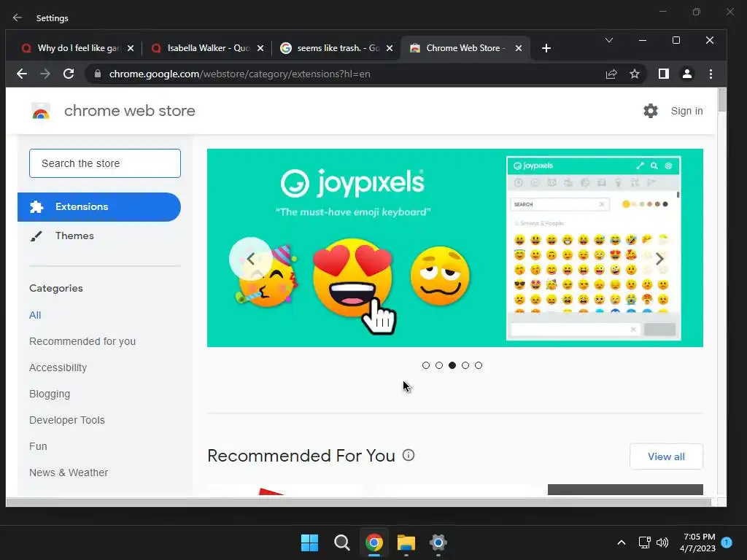Open File Explorer from the taskbar

pyautogui.click(x=406, y=542)
